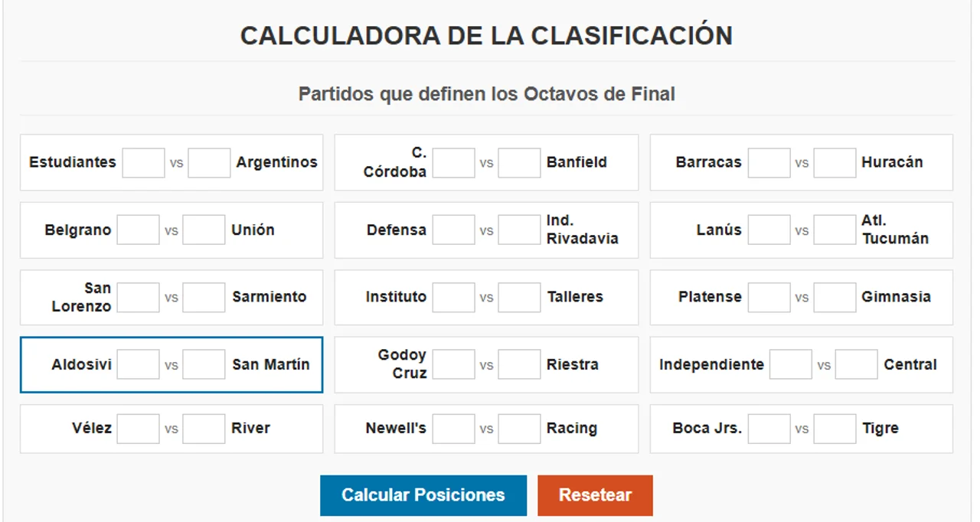Click the San Lorenzo score box

(x=138, y=298)
